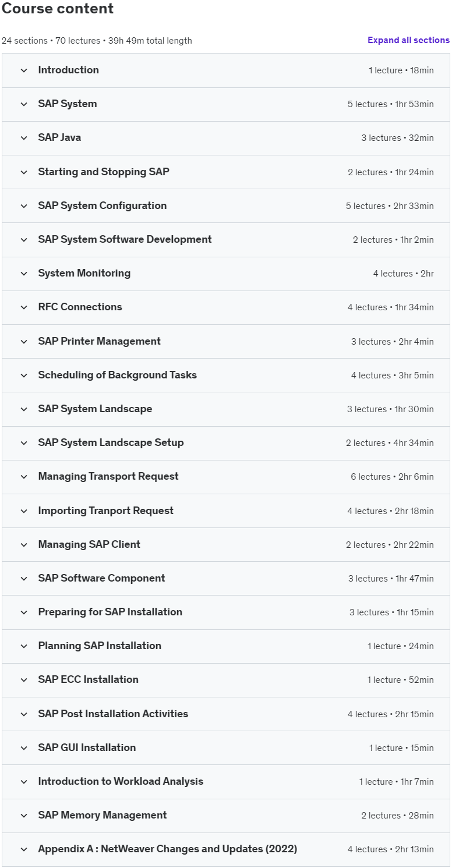
Task: Click Managing Transport Request title
Action: (108, 476)
